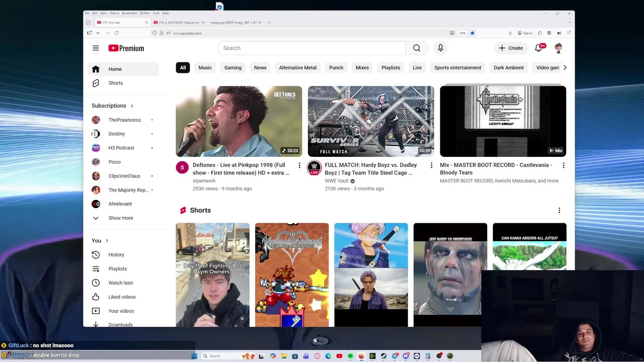Image resolution: width=644 pixels, height=362 pixels.
Task: Open the YouTube guide hamburger menu
Action: [x=96, y=48]
